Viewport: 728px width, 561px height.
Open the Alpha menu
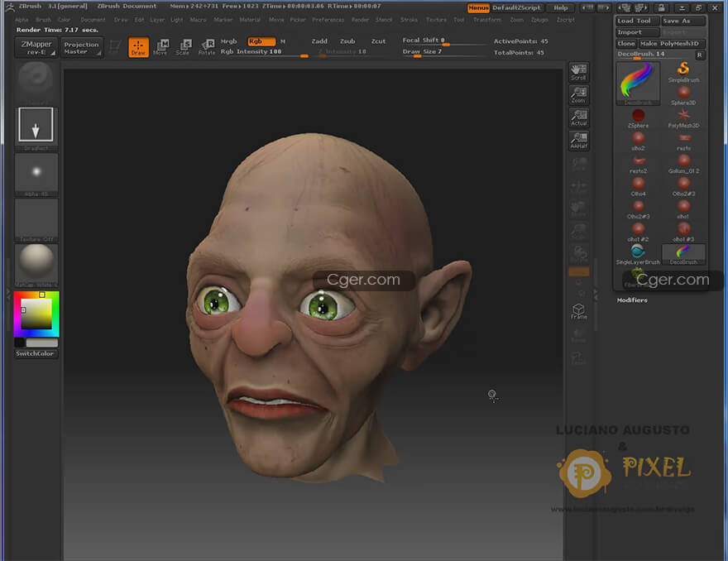click(x=22, y=20)
